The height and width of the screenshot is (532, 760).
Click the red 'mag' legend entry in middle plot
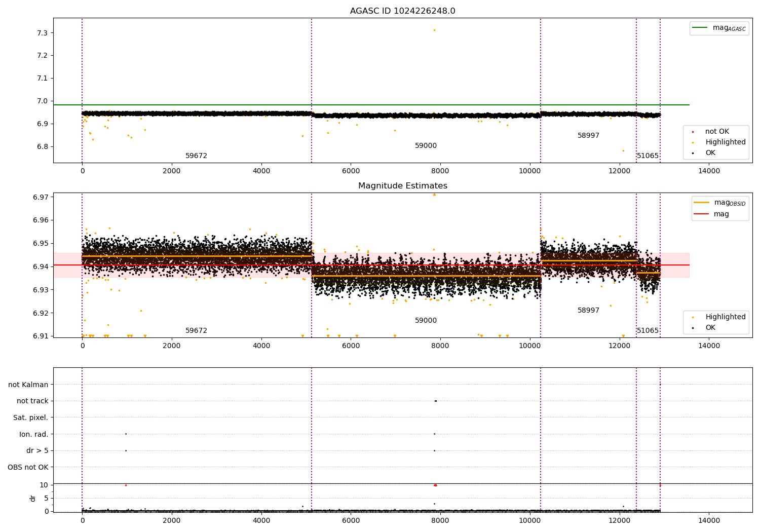coord(712,214)
